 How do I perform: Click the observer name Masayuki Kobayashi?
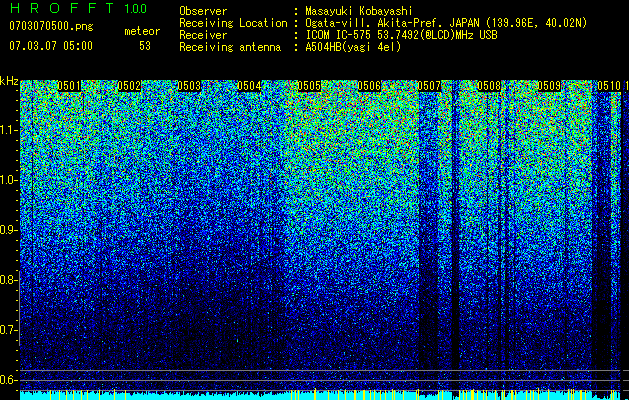[x=359, y=11]
